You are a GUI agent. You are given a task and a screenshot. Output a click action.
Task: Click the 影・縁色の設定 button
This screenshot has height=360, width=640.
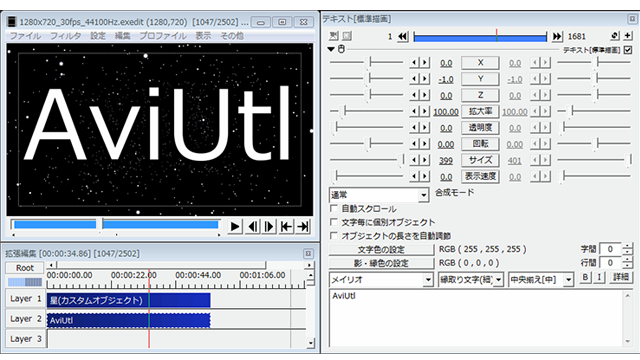[x=381, y=263]
